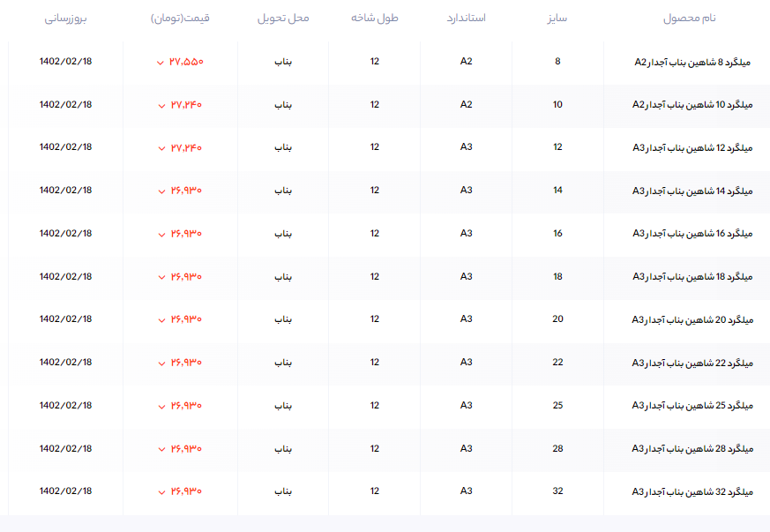Click the سایز column header

tap(557, 18)
